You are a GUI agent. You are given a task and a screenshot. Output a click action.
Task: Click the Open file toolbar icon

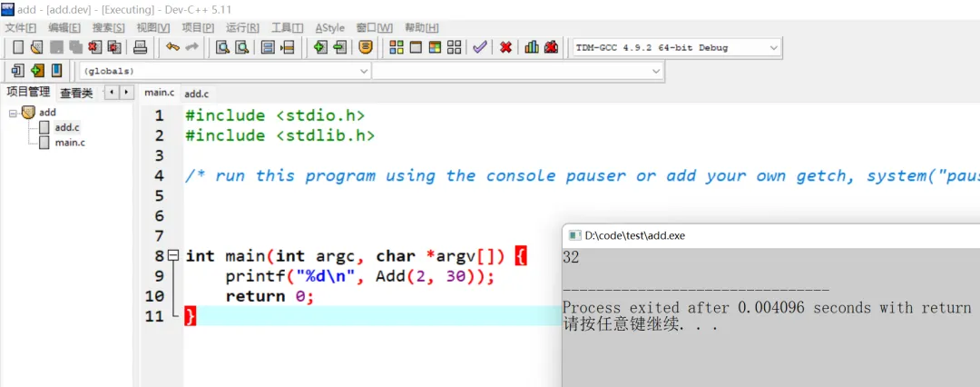click(x=37, y=47)
